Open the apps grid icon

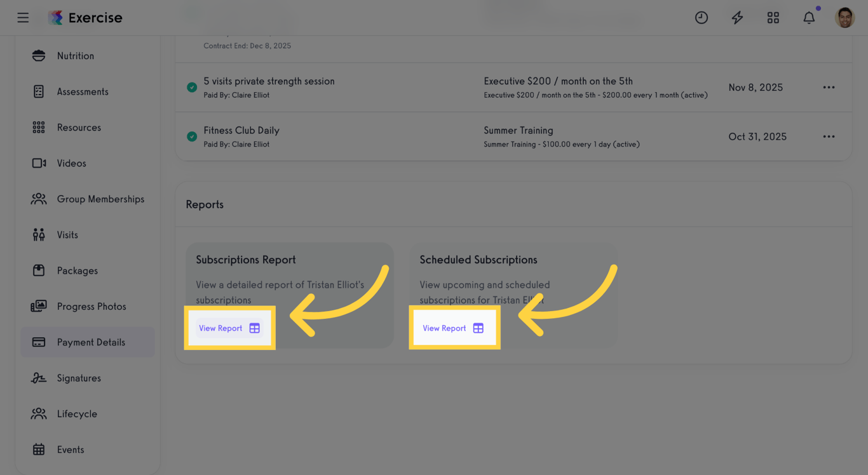(773, 18)
